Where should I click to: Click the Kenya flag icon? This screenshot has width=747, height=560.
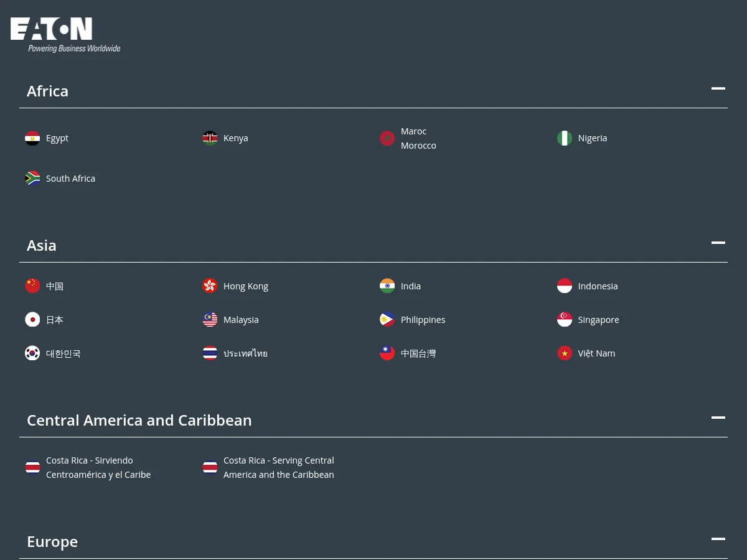pyautogui.click(x=210, y=138)
